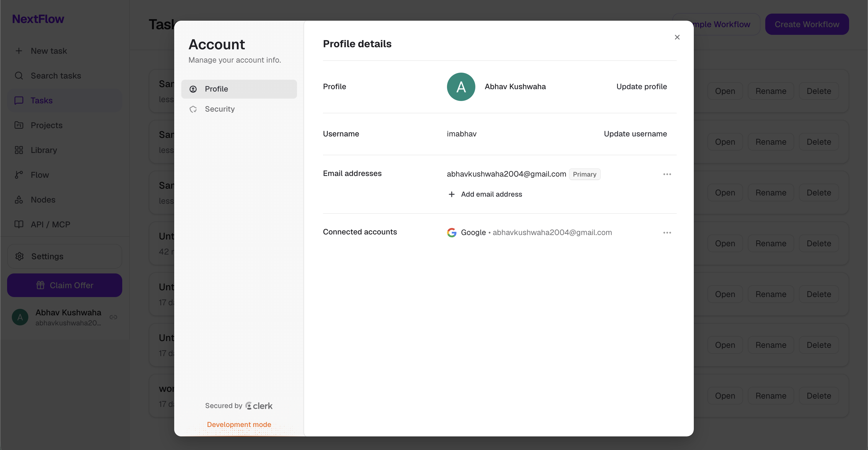The image size is (868, 450).
Task: Click email abhavkushwaha2004@gmail.com under Email addresses
Action: [x=506, y=174]
